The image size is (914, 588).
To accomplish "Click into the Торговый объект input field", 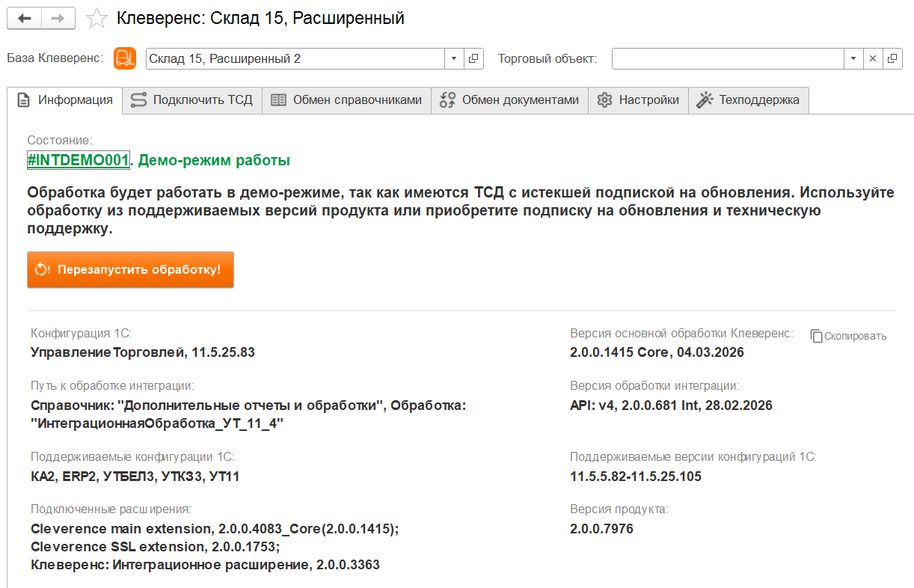I will [x=728, y=58].
